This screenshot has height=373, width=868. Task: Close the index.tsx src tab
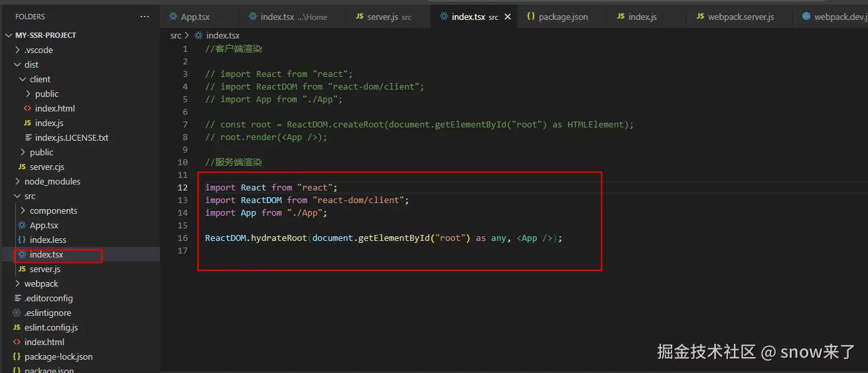point(508,17)
